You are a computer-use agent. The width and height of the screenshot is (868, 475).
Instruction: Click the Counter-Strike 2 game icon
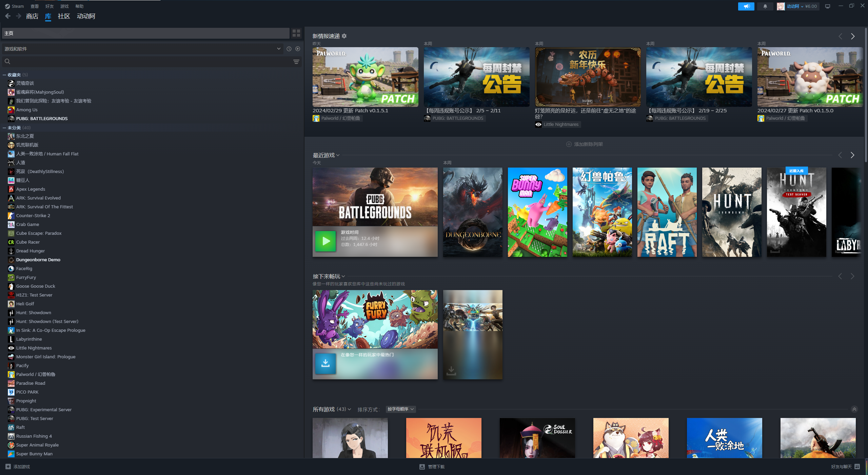tap(11, 215)
